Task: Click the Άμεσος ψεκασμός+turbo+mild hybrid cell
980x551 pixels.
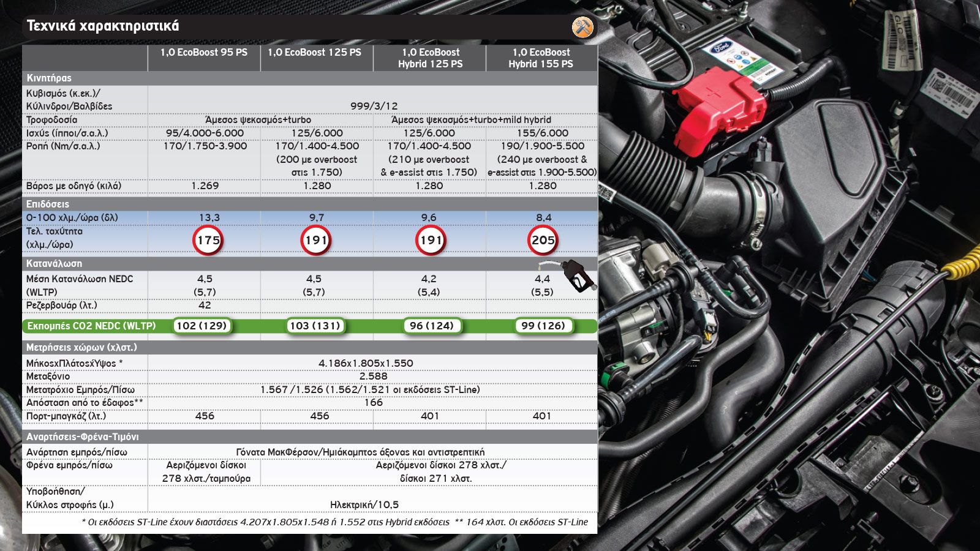Action: coord(471,120)
